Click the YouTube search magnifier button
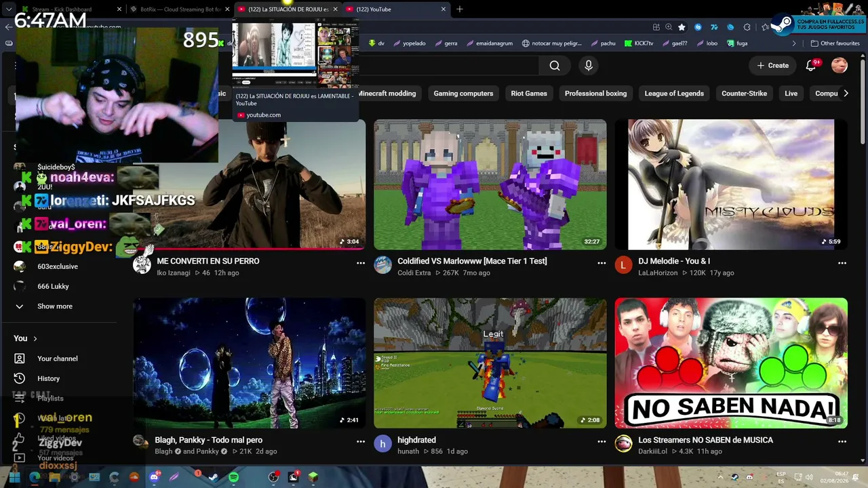The height and width of the screenshot is (488, 868). click(x=555, y=66)
